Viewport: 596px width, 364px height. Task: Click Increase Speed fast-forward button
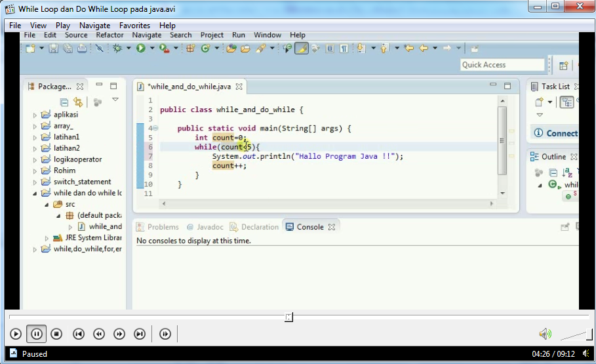(x=119, y=334)
